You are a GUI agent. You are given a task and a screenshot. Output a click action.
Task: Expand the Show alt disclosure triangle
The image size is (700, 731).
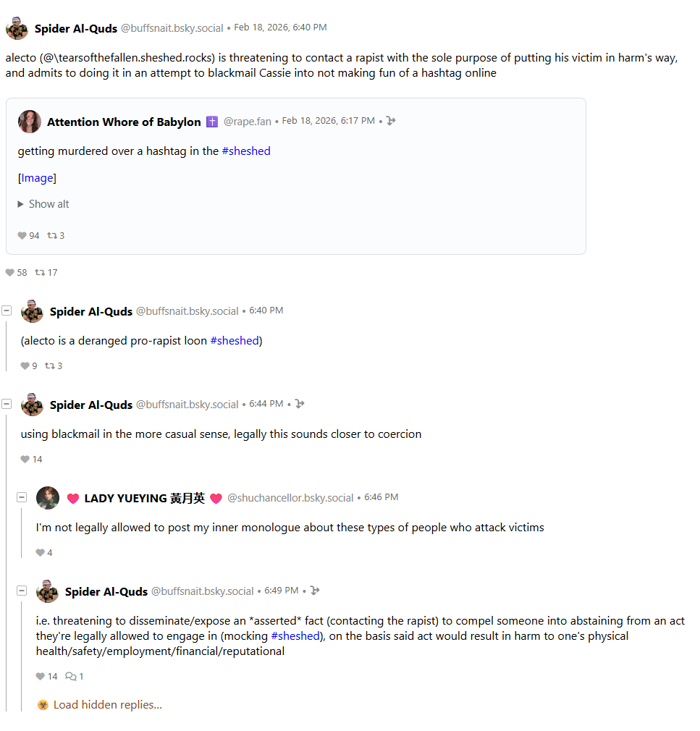(20, 205)
